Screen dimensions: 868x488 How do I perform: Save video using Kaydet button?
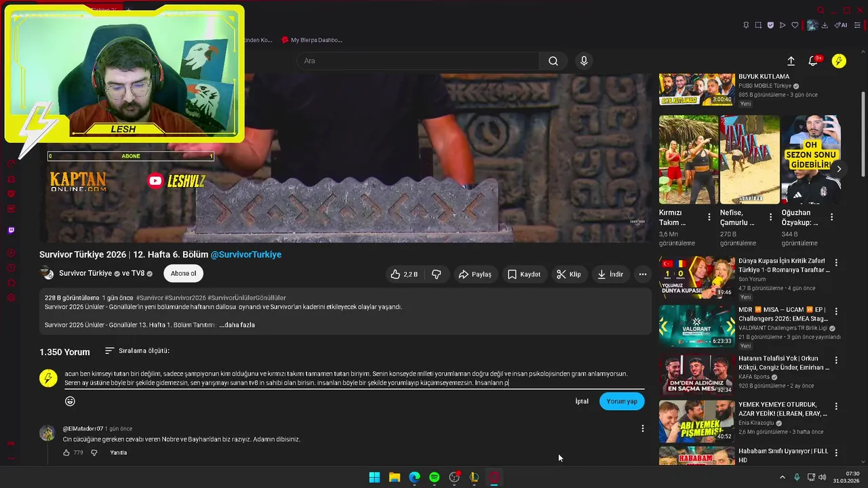[524, 274]
